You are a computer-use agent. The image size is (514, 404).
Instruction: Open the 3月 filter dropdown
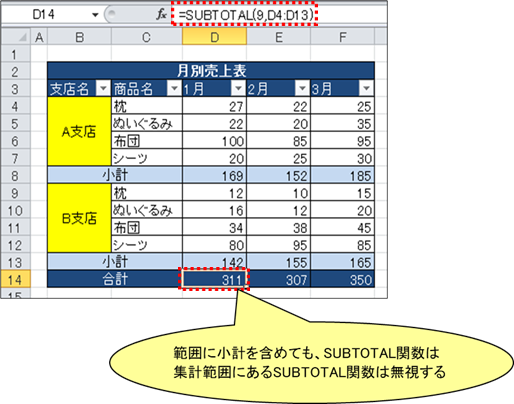366,88
